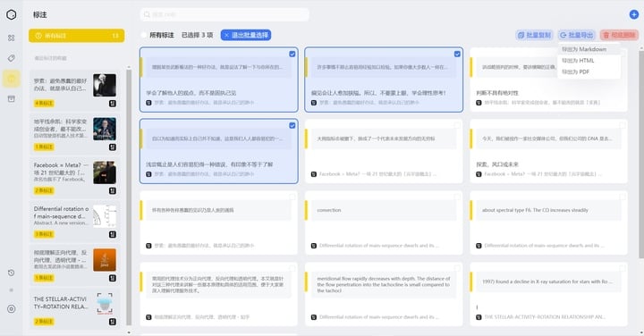Click source icon on 1997) found a decline card
This screenshot has width=644, height=336.
pyautogui.click(x=479, y=317)
